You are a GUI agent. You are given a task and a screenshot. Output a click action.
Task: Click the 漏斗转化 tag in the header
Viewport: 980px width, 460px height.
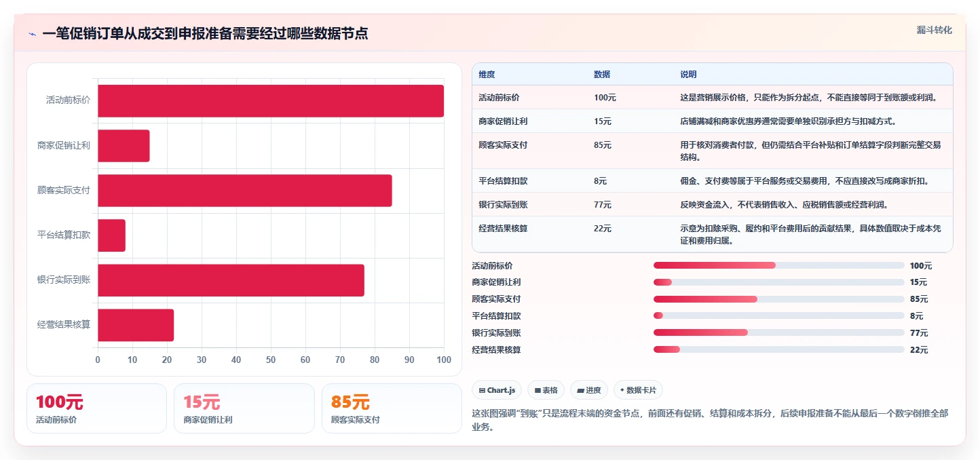934,31
